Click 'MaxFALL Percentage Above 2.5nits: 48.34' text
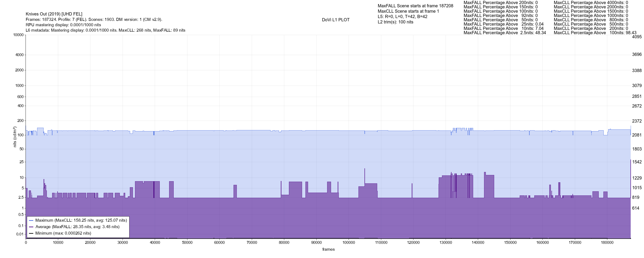The width and height of the screenshot is (644, 258). [504, 33]
